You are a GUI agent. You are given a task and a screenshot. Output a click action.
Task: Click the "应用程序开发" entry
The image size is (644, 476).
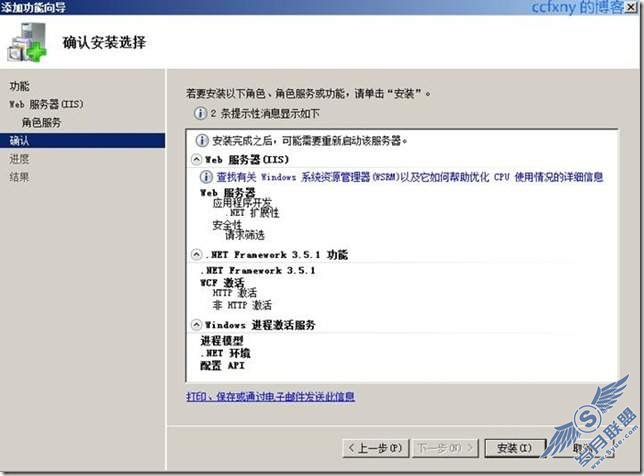coord(242,202)
